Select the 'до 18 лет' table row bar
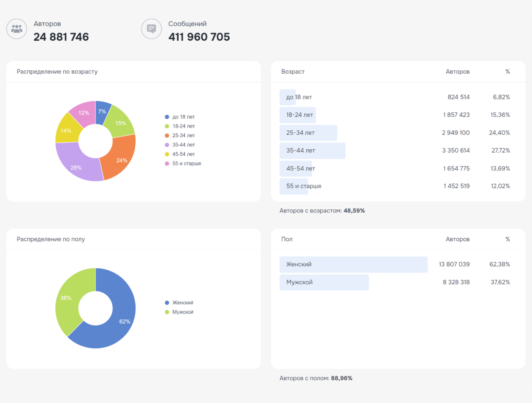Screen dimensions: 532x403 [x=288, y=97]
